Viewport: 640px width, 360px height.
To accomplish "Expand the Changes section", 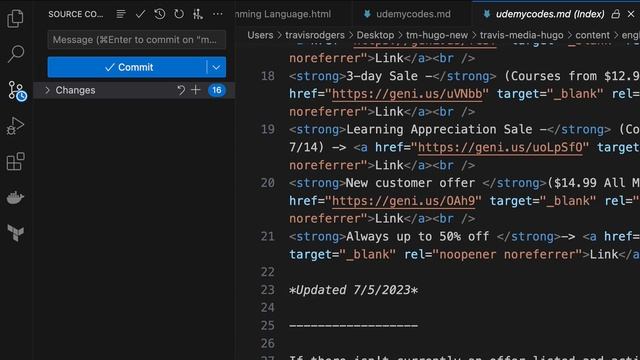I will 47,90.
